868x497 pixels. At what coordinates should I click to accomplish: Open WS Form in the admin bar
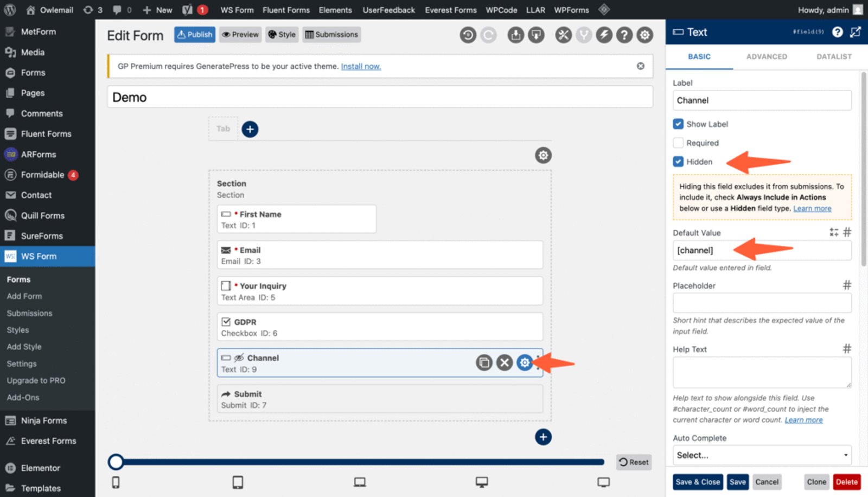coord(237,10)
